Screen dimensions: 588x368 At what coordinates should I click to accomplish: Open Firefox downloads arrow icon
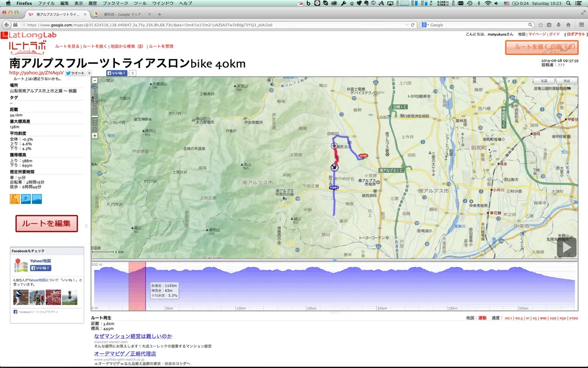tap(559, 25)
